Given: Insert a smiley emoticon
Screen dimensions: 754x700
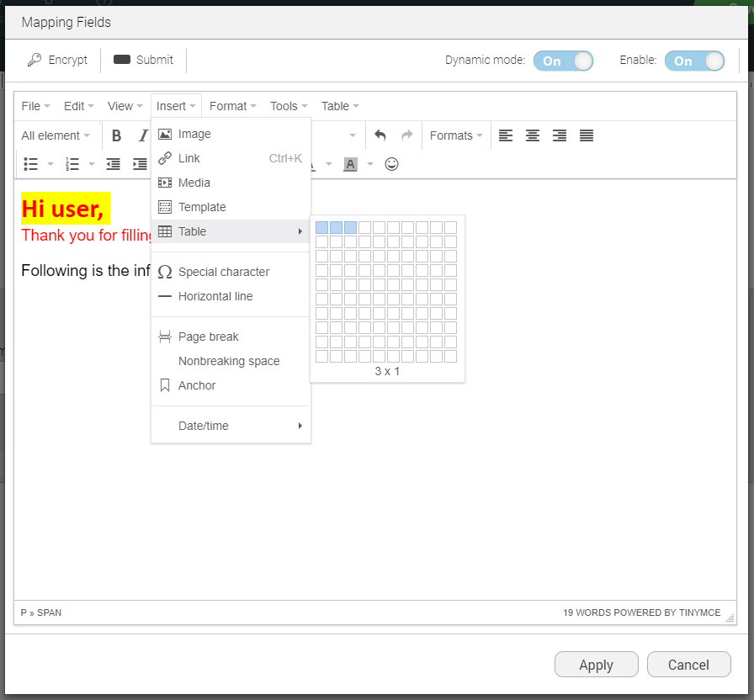Looking at the screenshot, I should pos(391,164).
